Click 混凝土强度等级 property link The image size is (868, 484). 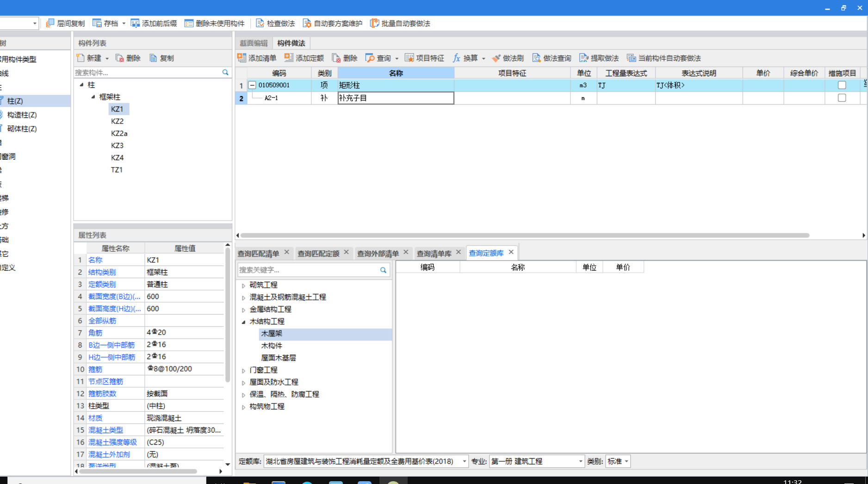pyautogui.click(x=112, y=442)
